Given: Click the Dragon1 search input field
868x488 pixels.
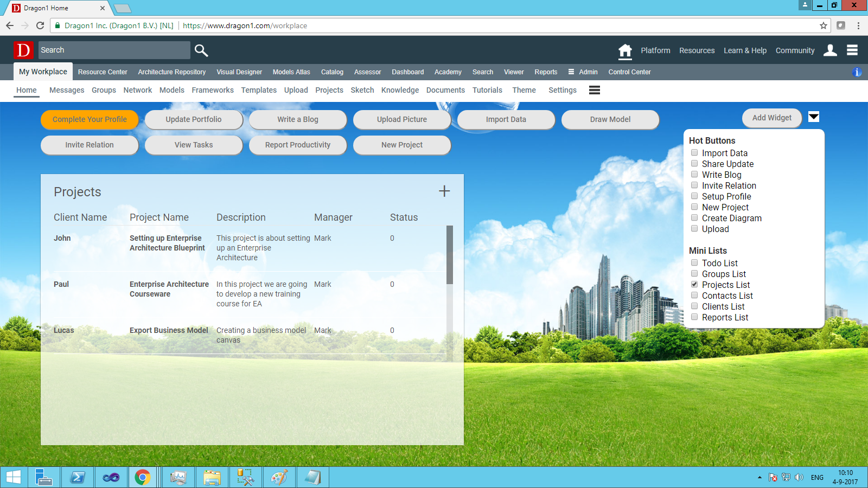Looking at the screenshot, I should pos(114,50).
